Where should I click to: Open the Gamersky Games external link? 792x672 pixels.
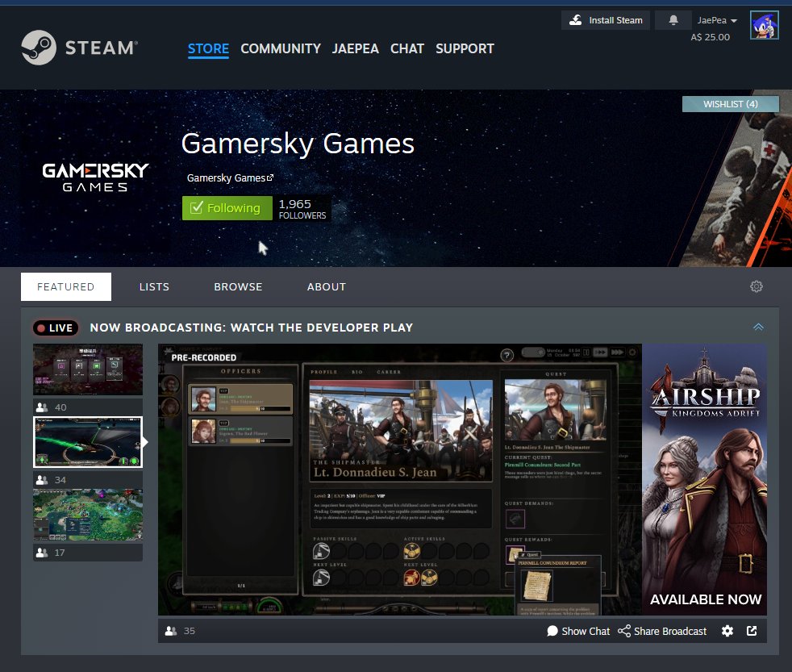point(230,177)
